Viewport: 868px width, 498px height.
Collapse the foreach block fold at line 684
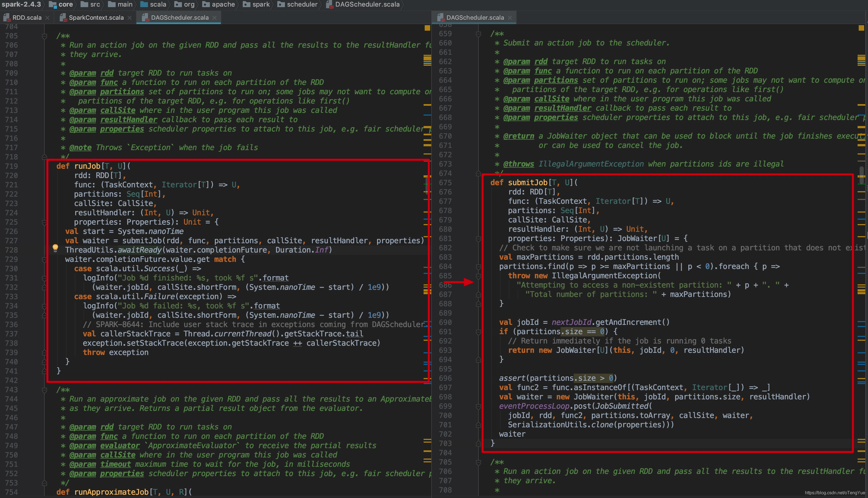point(478,267)
